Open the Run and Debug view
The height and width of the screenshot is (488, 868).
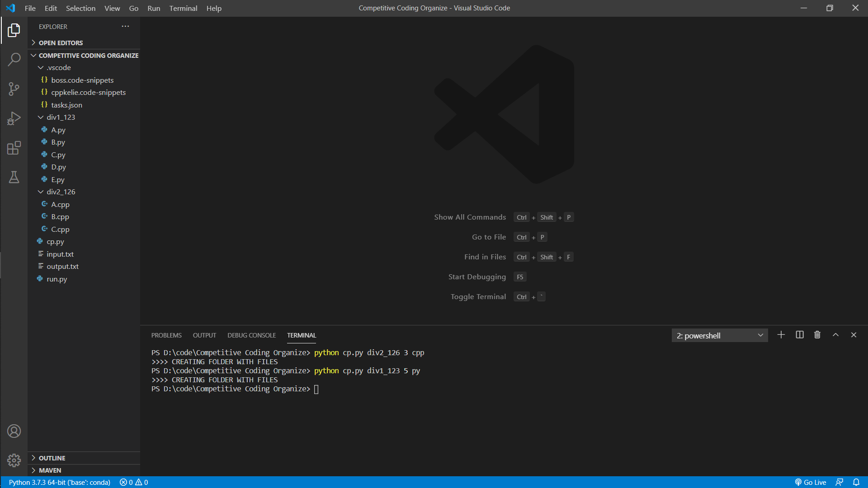[x=14, y=118]
